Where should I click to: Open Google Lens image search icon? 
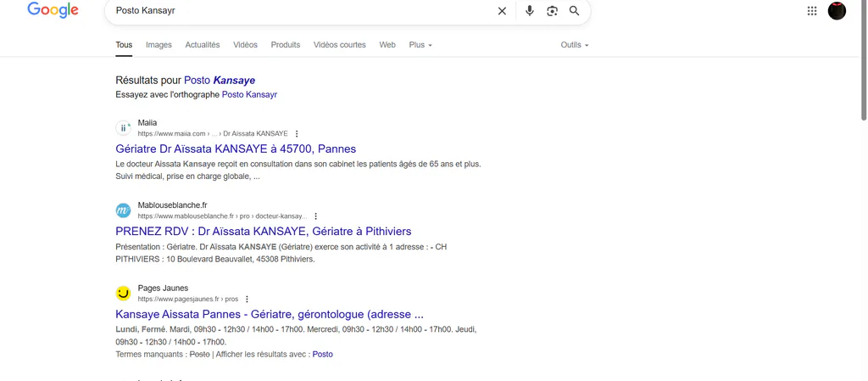point(552,10)
